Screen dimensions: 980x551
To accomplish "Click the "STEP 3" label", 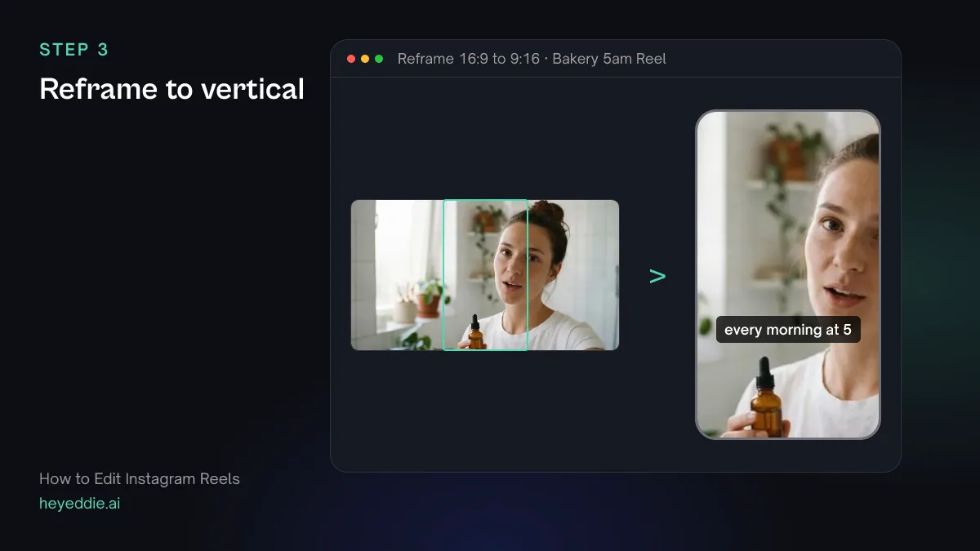I will 74,50.
